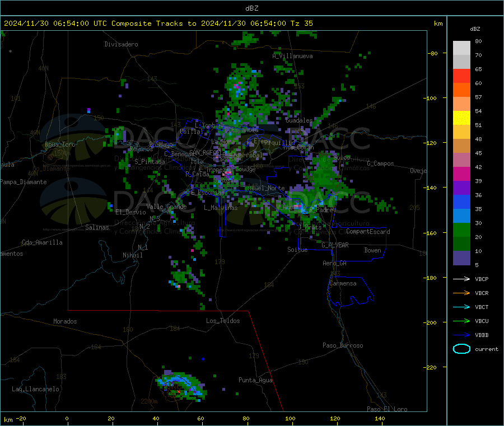The width and height of the screenshot is (504, 426).
Task: Click the 'Aero_GA' map label
Action: (x=335, y=263)
